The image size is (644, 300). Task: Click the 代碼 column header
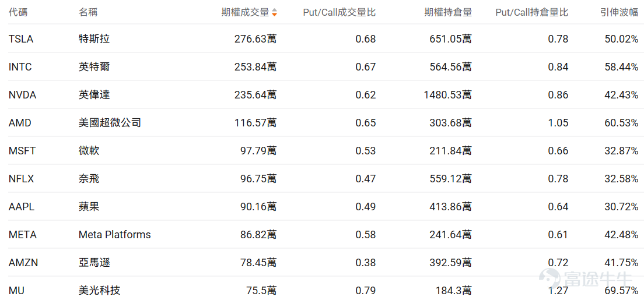[x=18, y=12]
